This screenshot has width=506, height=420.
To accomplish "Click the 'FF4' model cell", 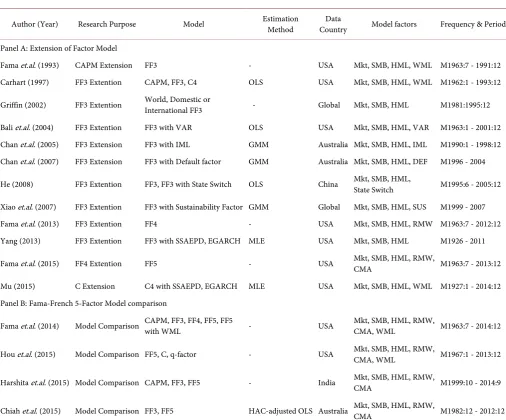I will [x=151, y=224].
